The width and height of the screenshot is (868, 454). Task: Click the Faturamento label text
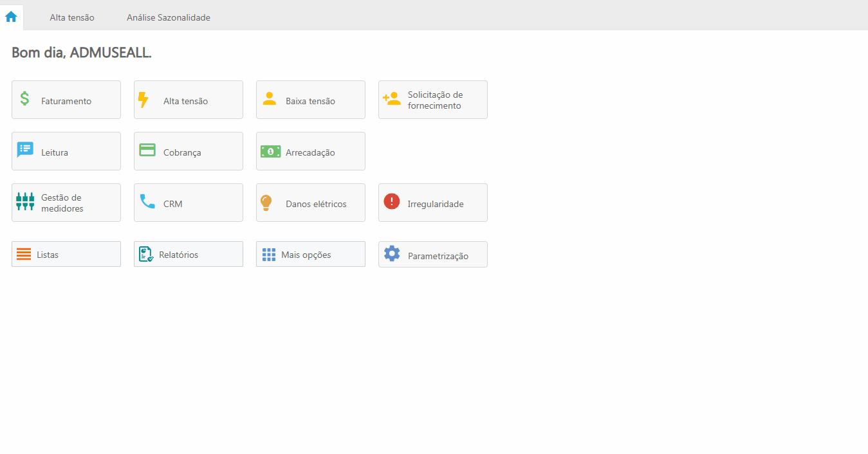point(66,101)
